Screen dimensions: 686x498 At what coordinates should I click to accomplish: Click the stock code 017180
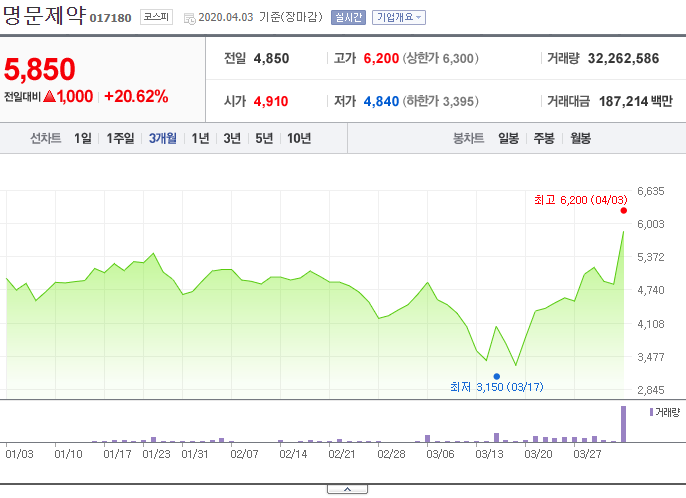coord(111,18)
